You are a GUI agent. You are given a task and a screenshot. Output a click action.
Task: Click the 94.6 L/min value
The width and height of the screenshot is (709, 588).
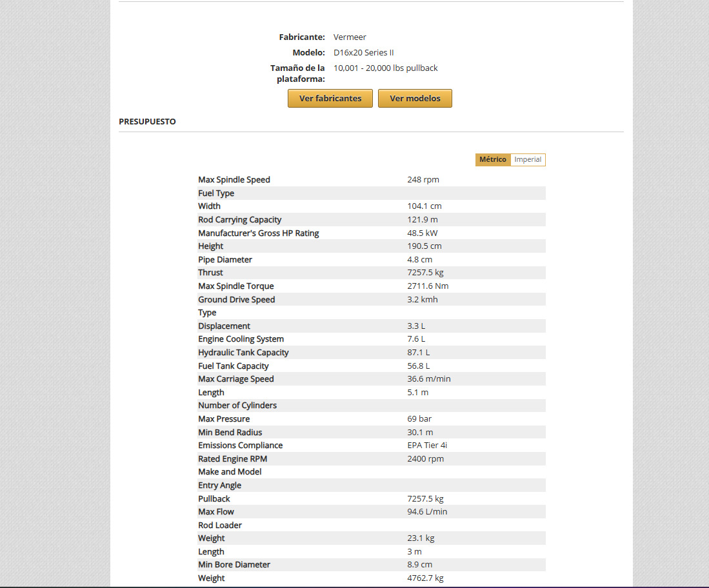[427, 512]
